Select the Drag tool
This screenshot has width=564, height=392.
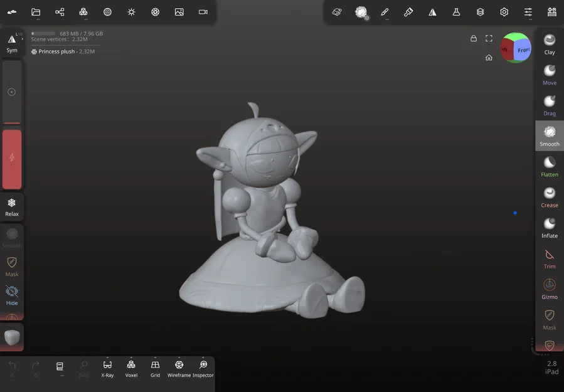[549, 105]
